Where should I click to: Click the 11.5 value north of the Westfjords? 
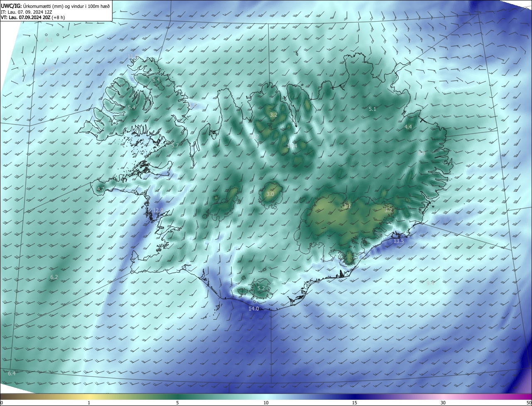tap(132, 56)
